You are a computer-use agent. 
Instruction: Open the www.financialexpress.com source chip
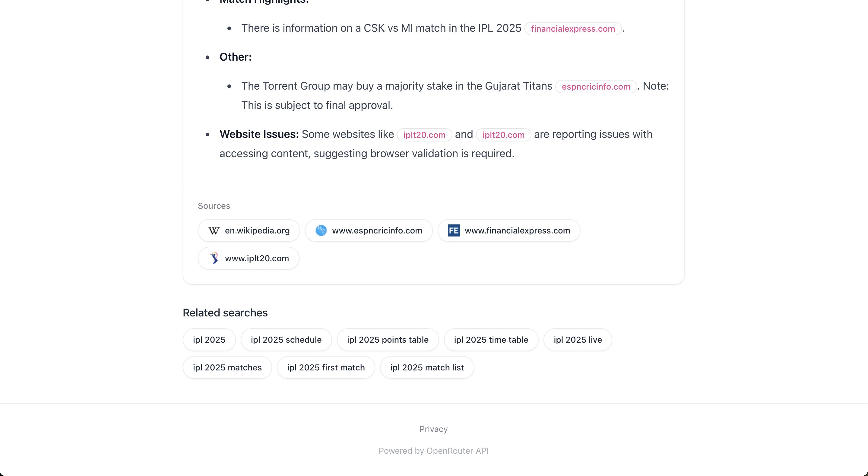tap(517, 230)
